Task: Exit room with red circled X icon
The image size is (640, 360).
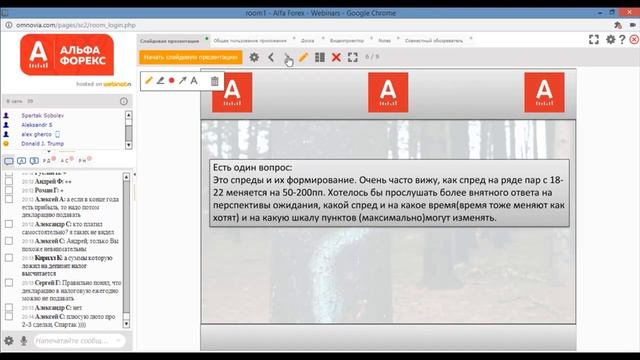Action: [634, 40]
